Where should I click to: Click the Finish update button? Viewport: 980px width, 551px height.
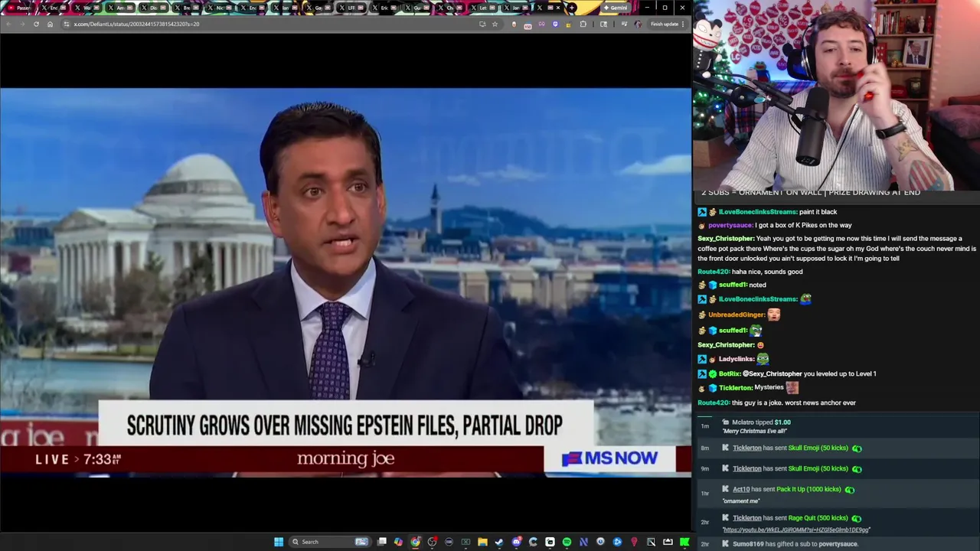[x=665, y=24]
